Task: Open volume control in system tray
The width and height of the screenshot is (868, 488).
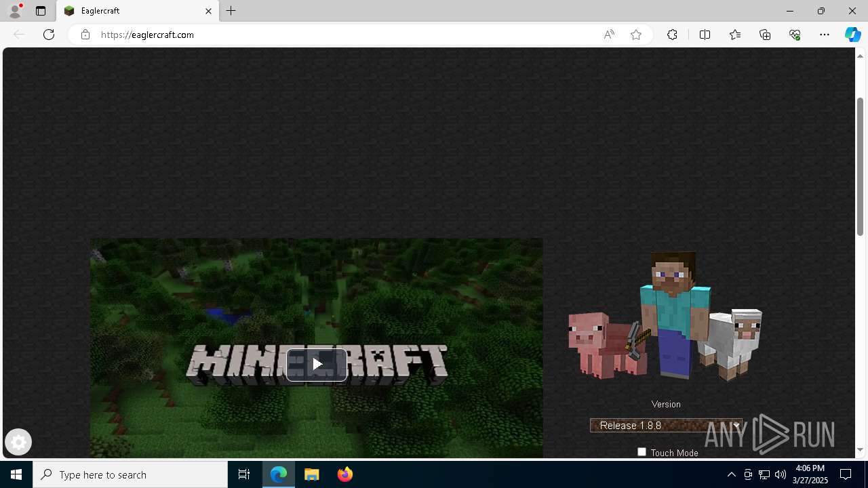Action: point(781,474)
